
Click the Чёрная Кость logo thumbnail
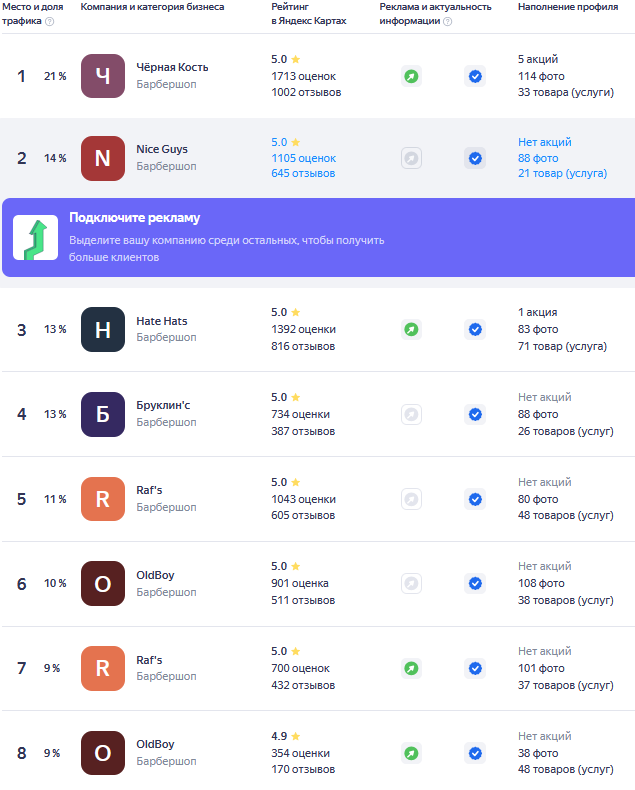pos(103,76)
